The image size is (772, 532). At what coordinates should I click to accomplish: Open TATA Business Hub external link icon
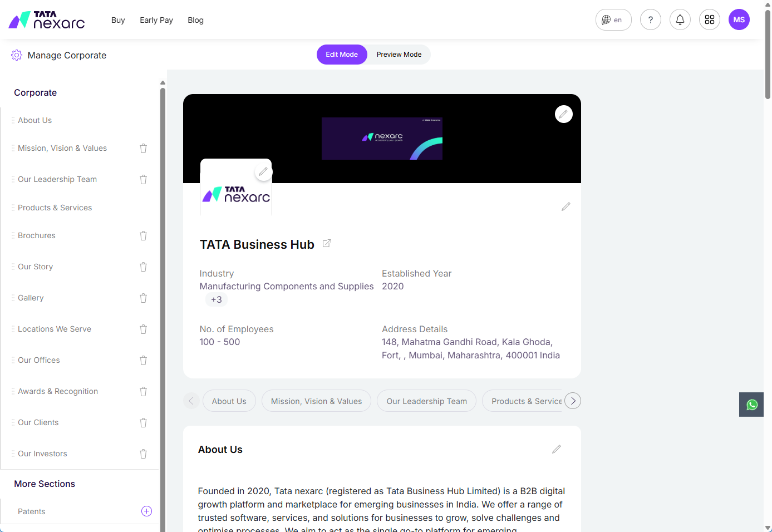pos(327,244)
